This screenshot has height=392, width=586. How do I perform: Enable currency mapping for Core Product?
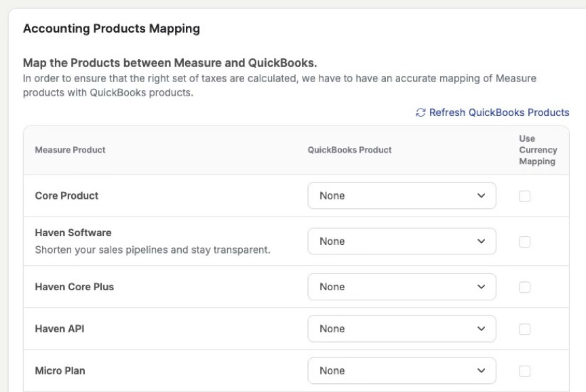coord(524,197)
